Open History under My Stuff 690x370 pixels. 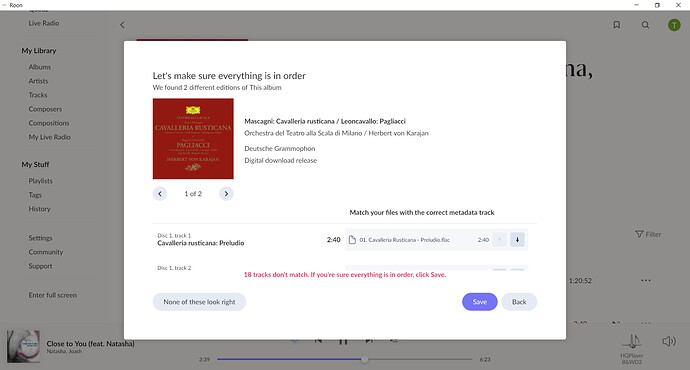40,209
